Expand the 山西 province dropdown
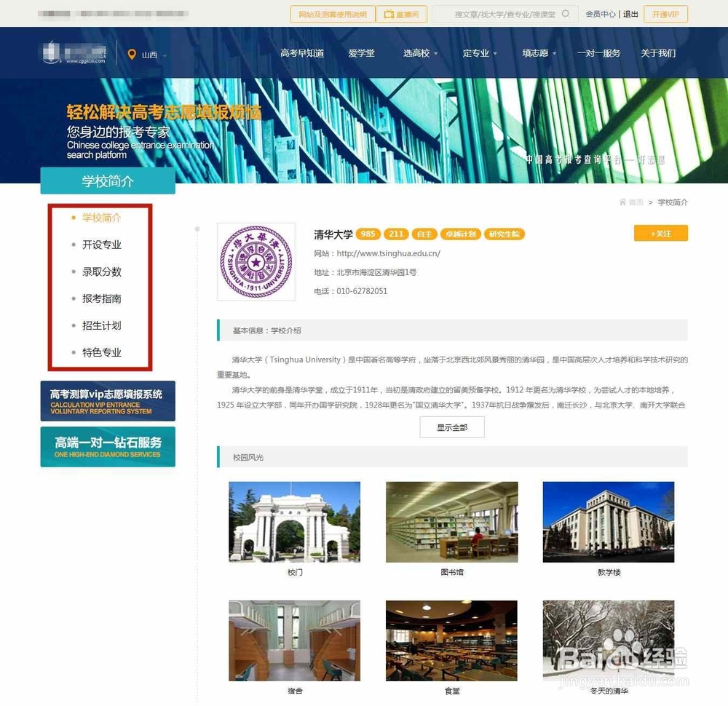 click(x=154, y=55)
